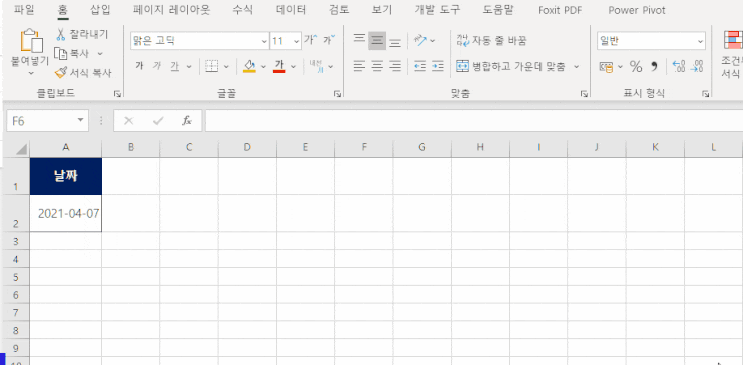Viewport: 743px width, 365px height.
Task: Switch to 검토 ribbon tab
Action: pos(339,10)
